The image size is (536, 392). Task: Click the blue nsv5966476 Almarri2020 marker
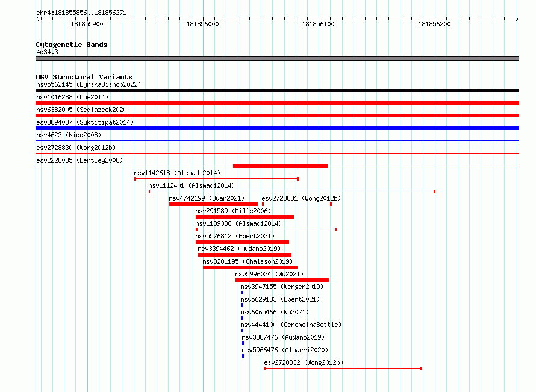(x=243, y=356)
